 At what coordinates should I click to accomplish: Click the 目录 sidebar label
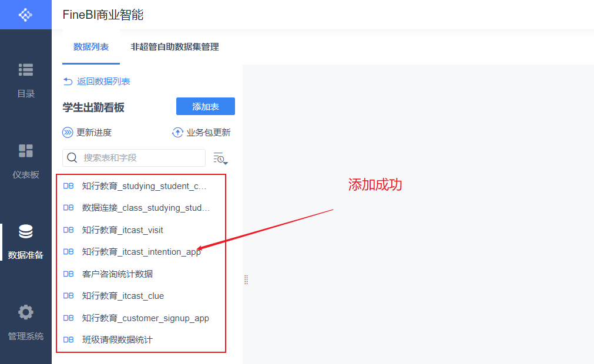[x=26, y=93]
